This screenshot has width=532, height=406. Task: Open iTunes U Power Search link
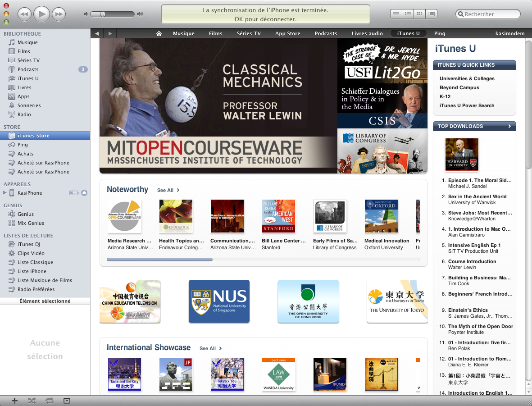pos(467,105)
